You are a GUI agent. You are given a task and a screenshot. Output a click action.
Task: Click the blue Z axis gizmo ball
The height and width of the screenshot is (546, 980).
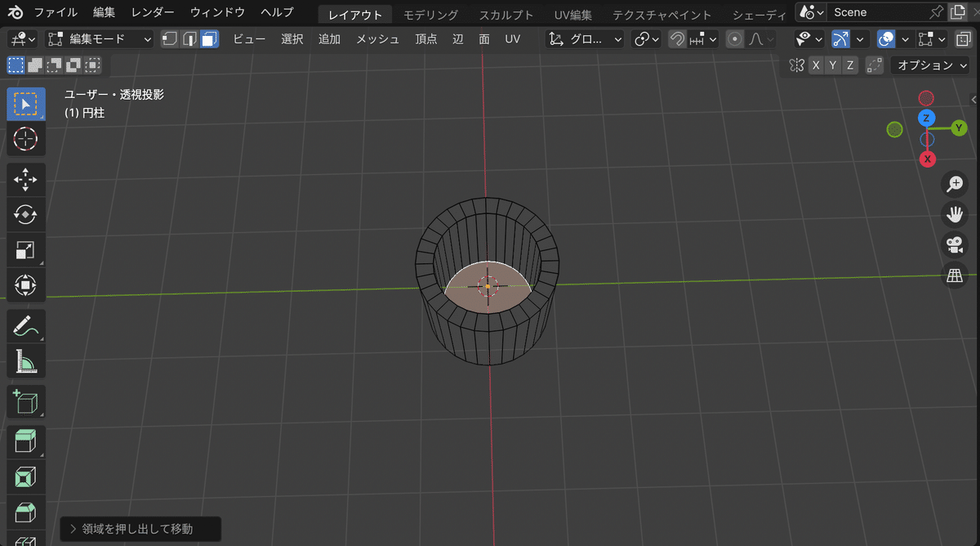tap(925, 119)
